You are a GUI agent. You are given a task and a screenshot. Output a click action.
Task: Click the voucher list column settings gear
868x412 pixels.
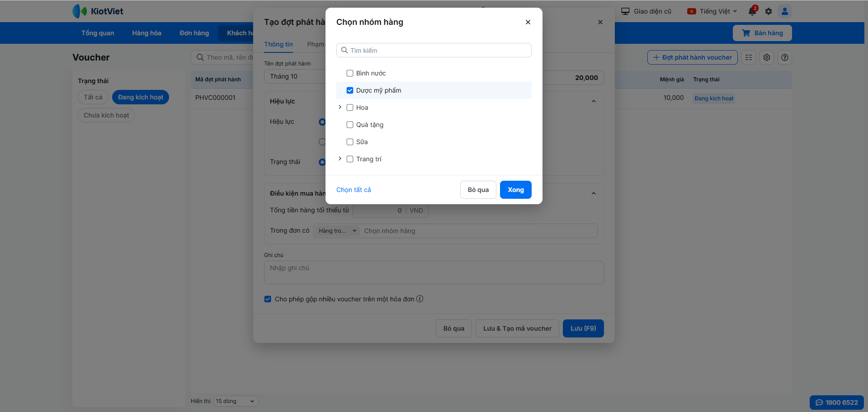767,57
